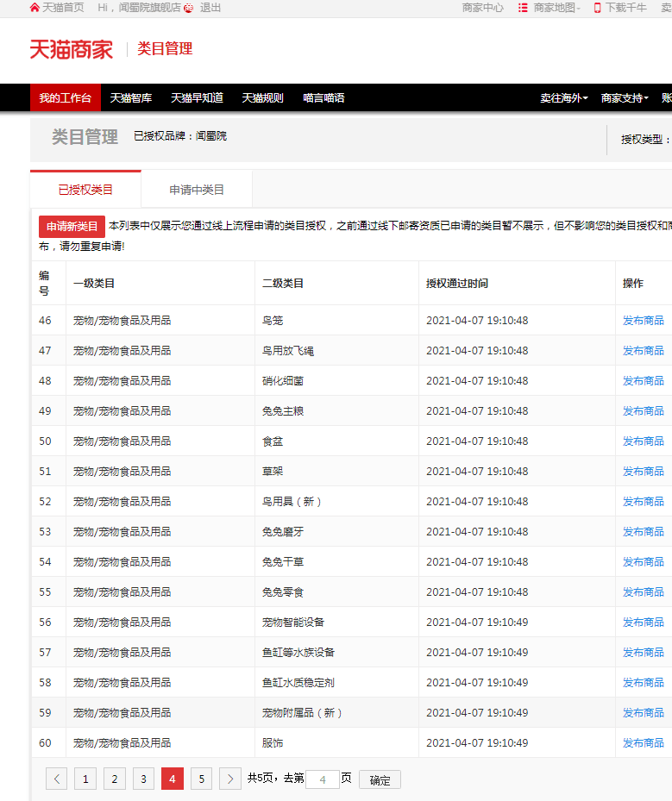Select current page 4 button
Screen dimensions: 672x801
point(173,779)
